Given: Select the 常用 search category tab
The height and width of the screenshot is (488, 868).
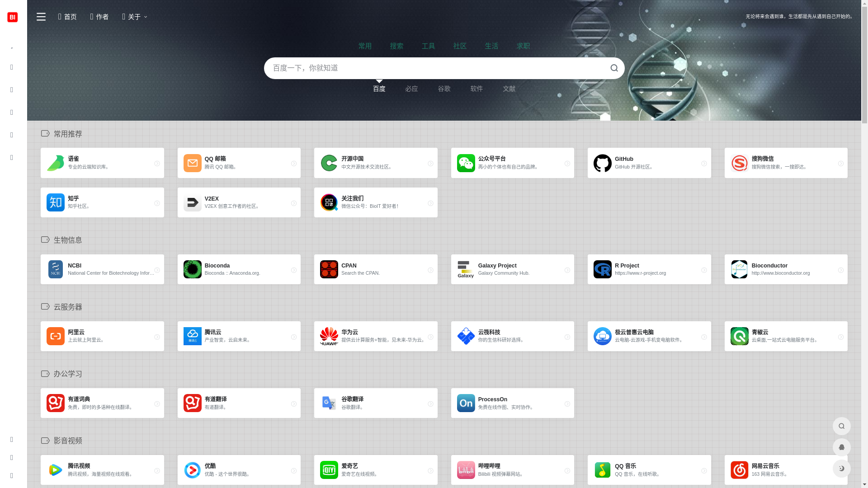Looking at the screenshot, I should point(365,46).
